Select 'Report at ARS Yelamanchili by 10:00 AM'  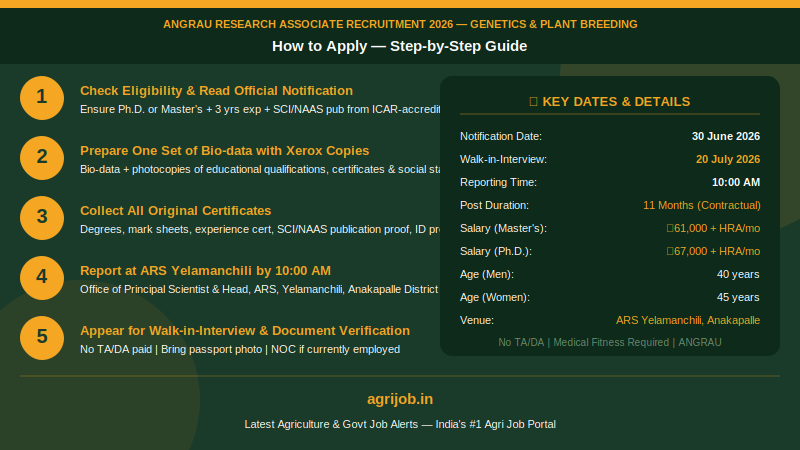205,270
